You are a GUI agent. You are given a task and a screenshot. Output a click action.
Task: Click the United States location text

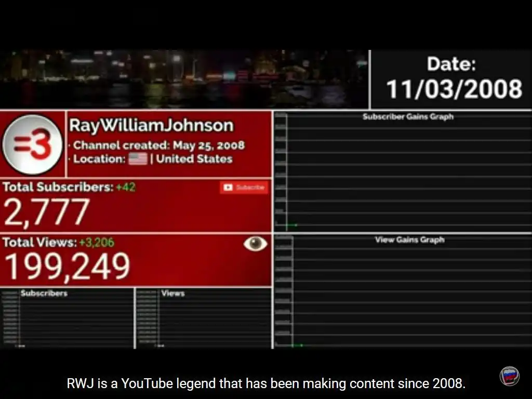[x=194, y=159]
